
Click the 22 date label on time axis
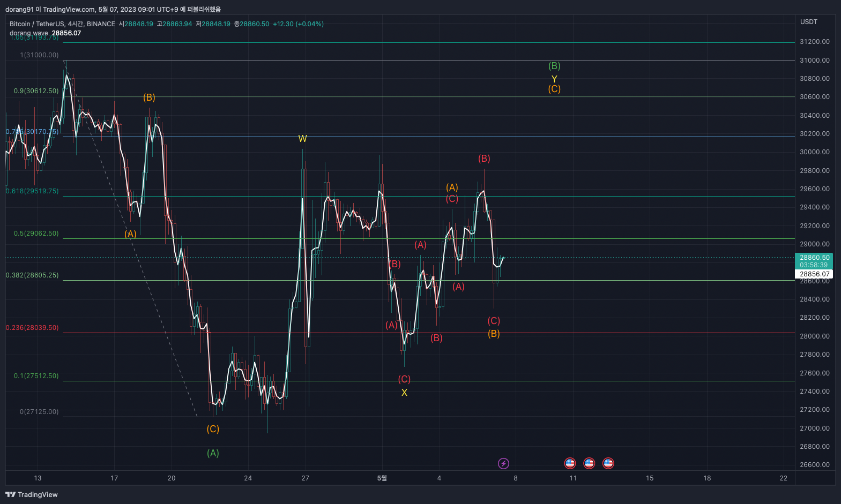[x=784, y=478]
